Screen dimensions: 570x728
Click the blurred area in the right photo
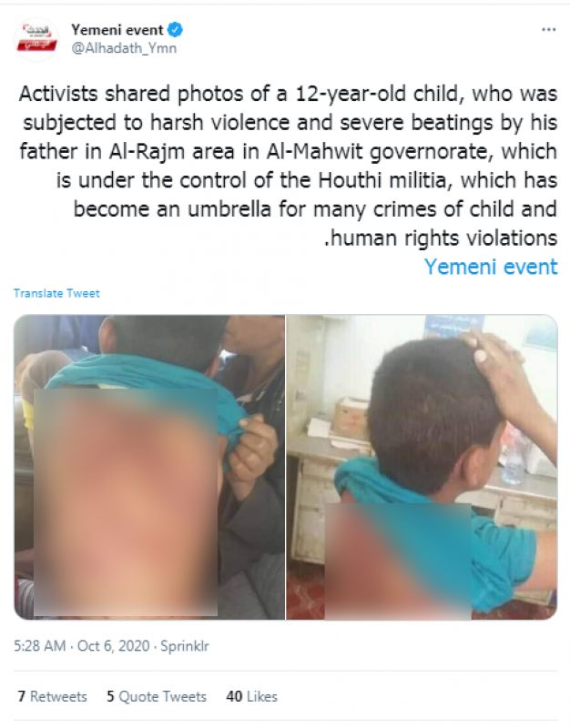(398, 561)
